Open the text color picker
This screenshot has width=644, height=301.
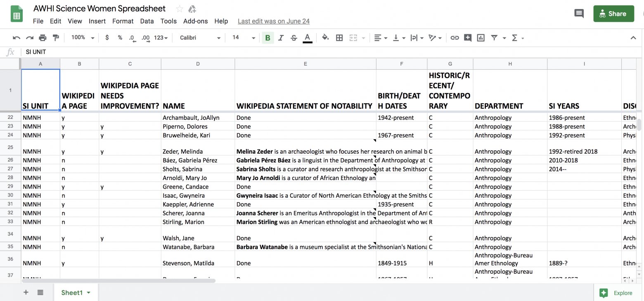click(307, 38)
